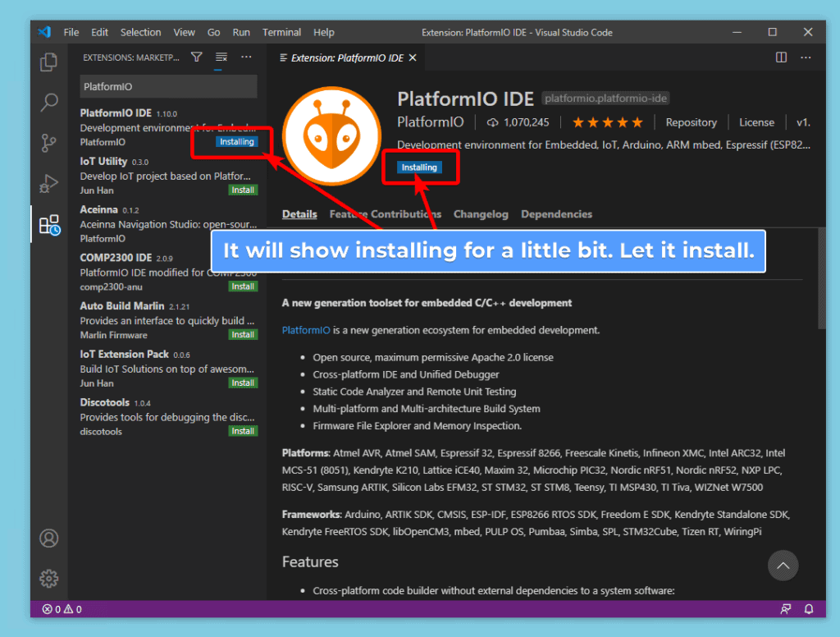Install the IoT Utility extension

pyautogui.click(x=243, y=190)
